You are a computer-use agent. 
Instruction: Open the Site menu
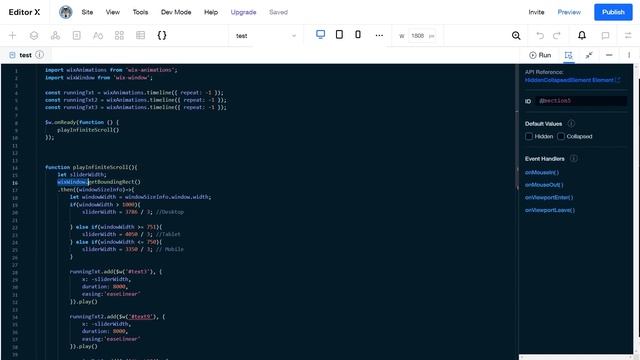click(x=87, y=12)
